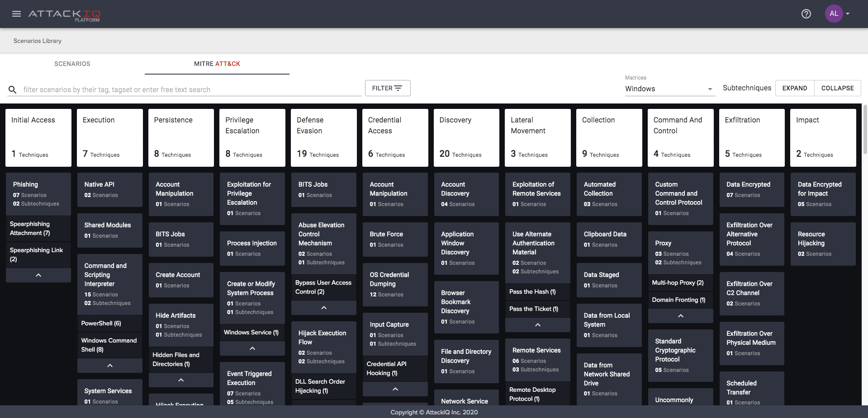The width and height of the screenshot is (868, 418).
Task: Click the help question mark icon
Action: pos(806,14)
